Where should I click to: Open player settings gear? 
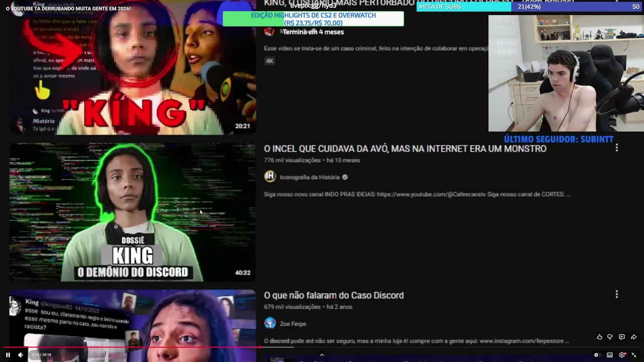(622, 355)
